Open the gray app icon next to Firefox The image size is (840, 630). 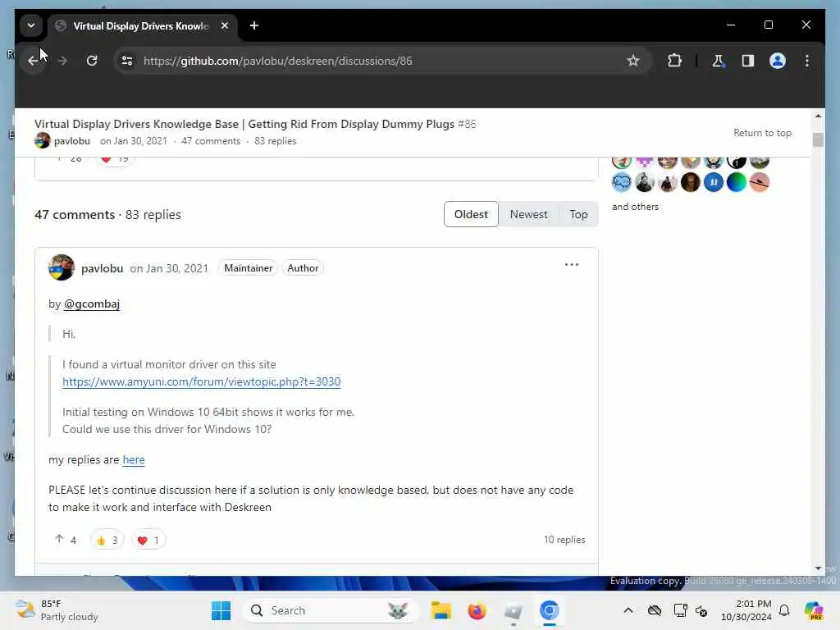513,610
